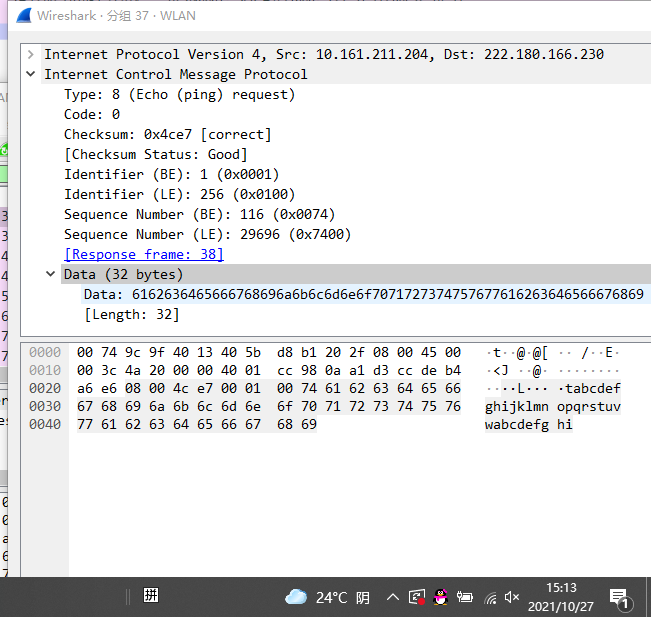
Task: Select the [Length: 32] row
Action: click(132, 314)
